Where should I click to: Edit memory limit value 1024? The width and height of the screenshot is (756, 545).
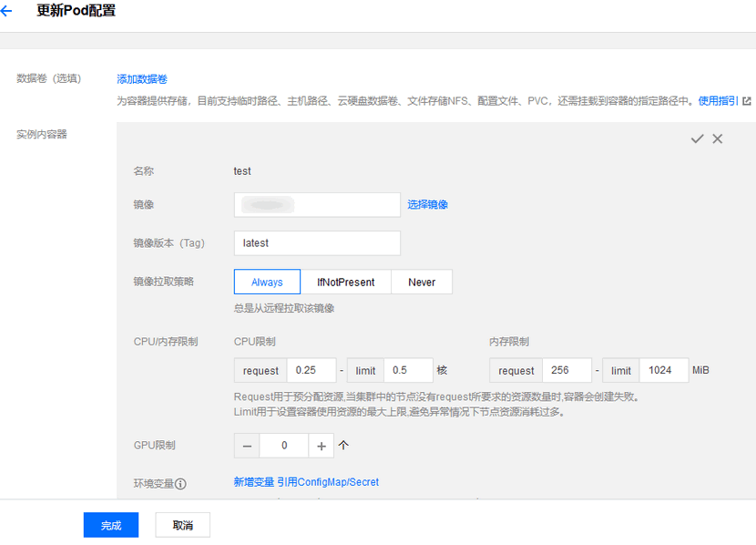click(x=664, y=370)
